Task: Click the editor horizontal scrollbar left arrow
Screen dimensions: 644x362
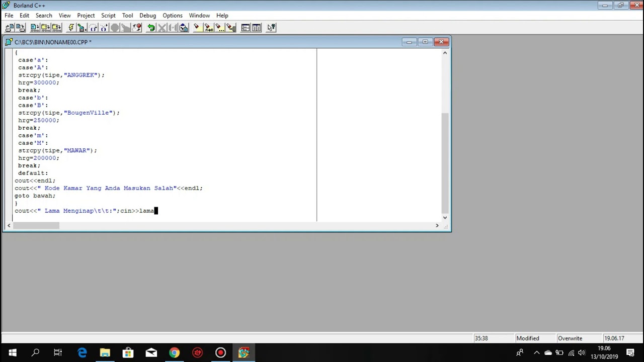Action: pyautogui.click(x=9, y=226)
